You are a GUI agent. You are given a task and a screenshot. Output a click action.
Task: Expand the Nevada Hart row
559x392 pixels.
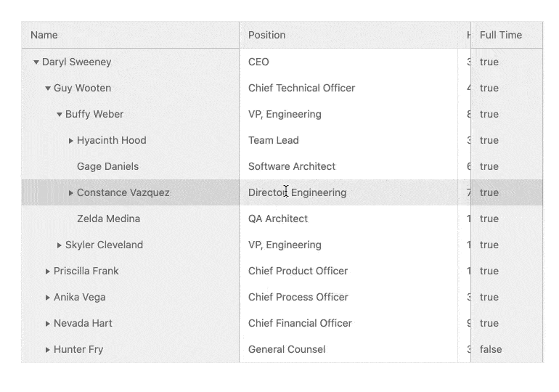pyautogui.click(x=48, y=324)
